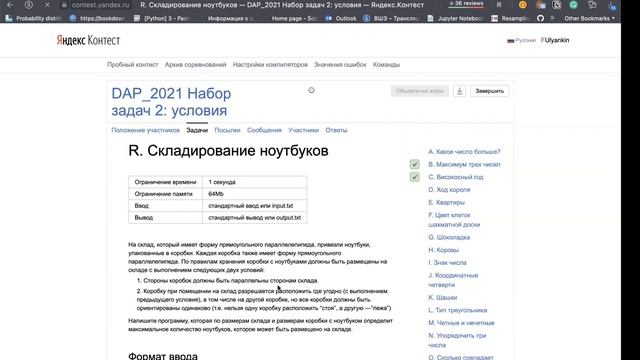Open the ВШЭ – Трансляц bookmark
The image size is (640, 360).
pyautogui.click(x=392, y=18)
